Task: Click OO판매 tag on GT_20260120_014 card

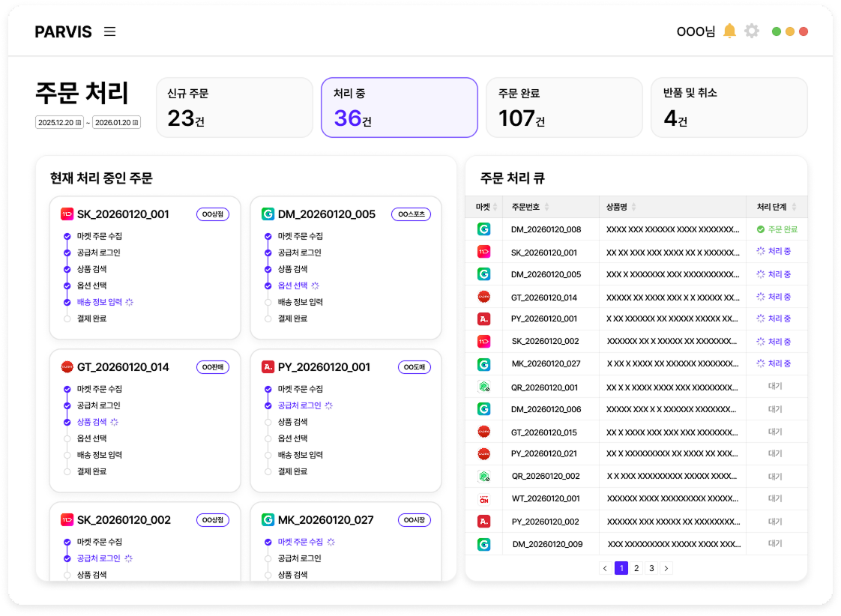Action: [213, 366]
